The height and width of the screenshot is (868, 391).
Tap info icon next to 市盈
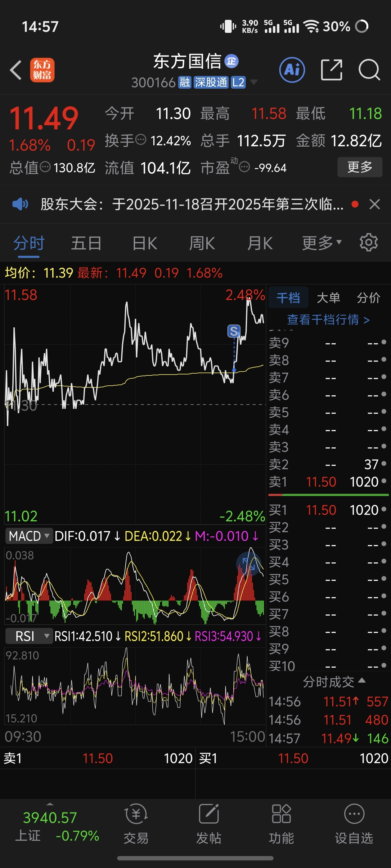tap(244, 166)
